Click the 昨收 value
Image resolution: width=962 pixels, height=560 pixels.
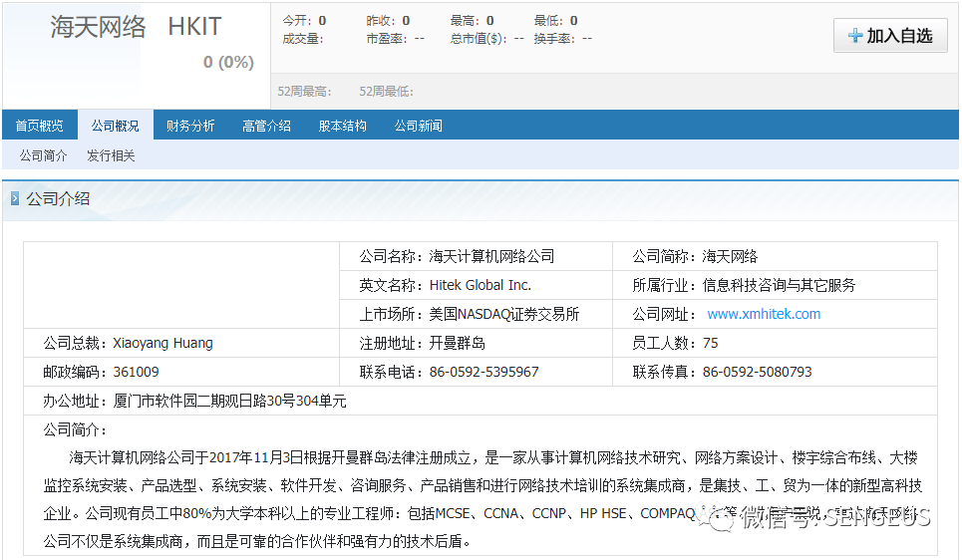click(406, 21)
